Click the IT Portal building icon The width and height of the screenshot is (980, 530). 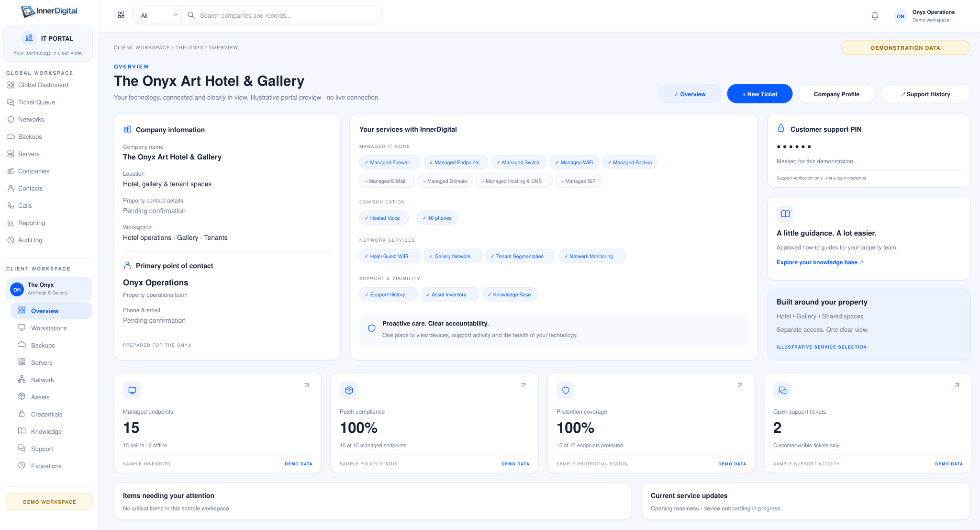(x=29, y=38)
